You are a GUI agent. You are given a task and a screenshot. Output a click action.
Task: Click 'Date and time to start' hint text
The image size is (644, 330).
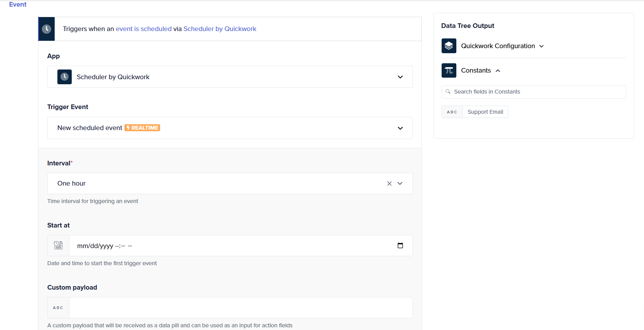click(x=102, y=263)
